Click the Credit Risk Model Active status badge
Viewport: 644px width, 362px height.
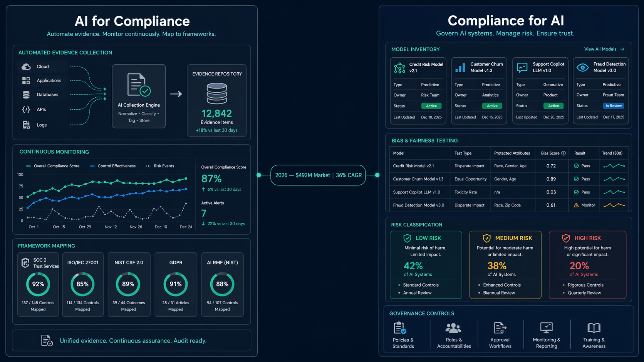(x=431, y=106)
